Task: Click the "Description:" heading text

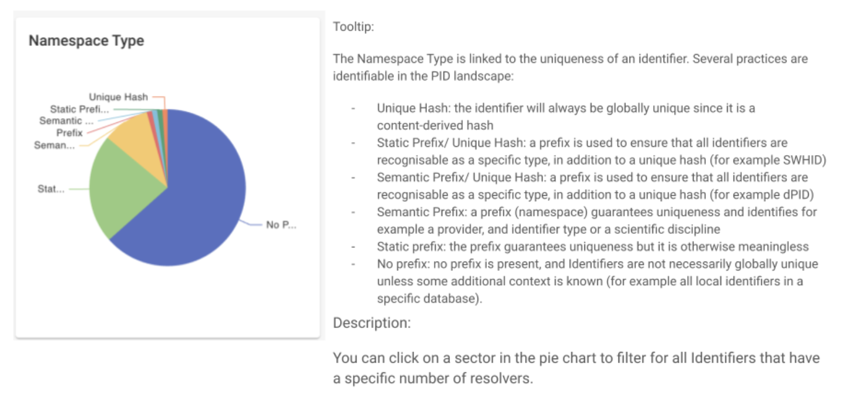Action: [x=372, y=323]
